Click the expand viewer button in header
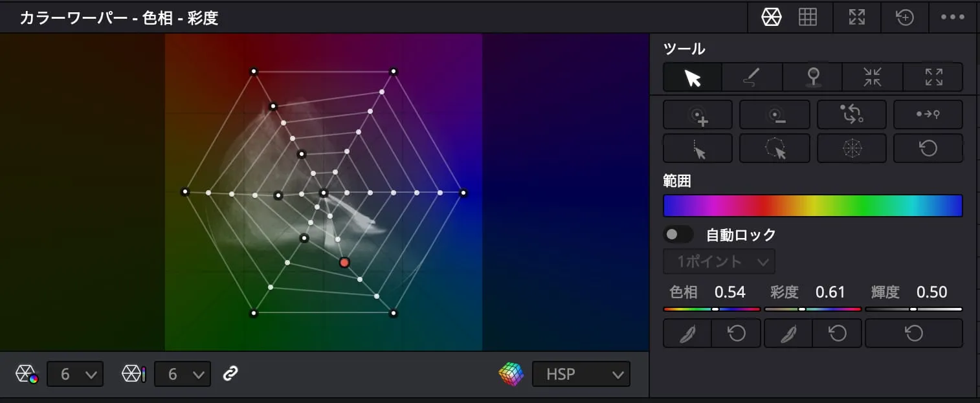The height and width of the screenshot is (403, 980). point(856,17)
